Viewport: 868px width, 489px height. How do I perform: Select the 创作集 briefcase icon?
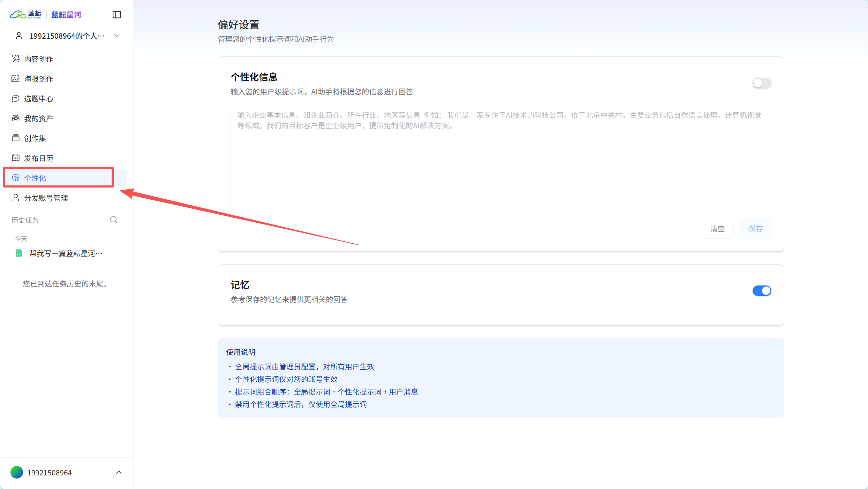pos(15,138)
